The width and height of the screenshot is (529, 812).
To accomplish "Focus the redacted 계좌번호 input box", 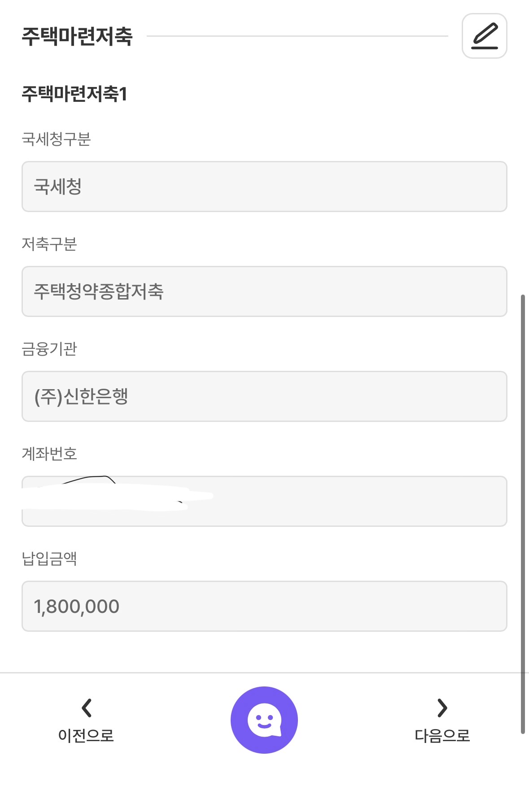I will 341,501.
